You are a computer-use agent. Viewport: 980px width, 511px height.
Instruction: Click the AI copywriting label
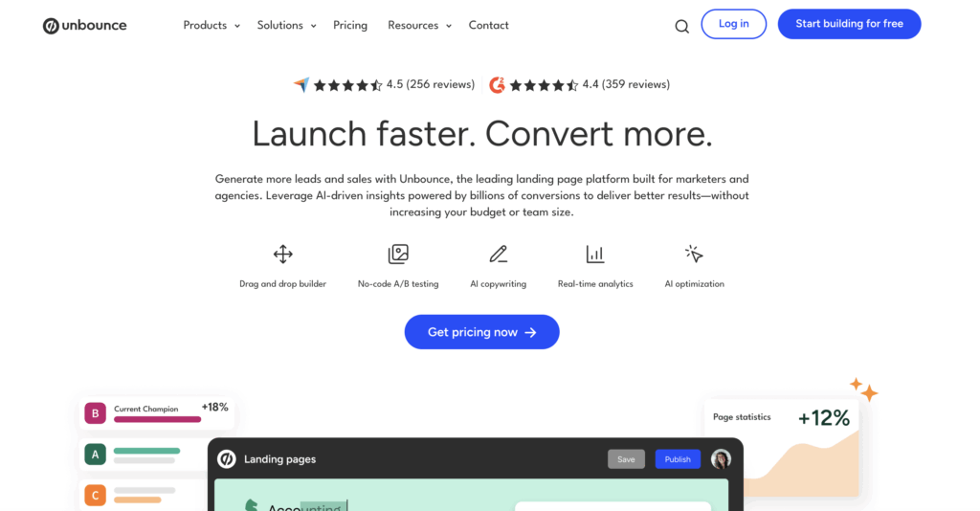pyautogui.click(x=498, y=283)
